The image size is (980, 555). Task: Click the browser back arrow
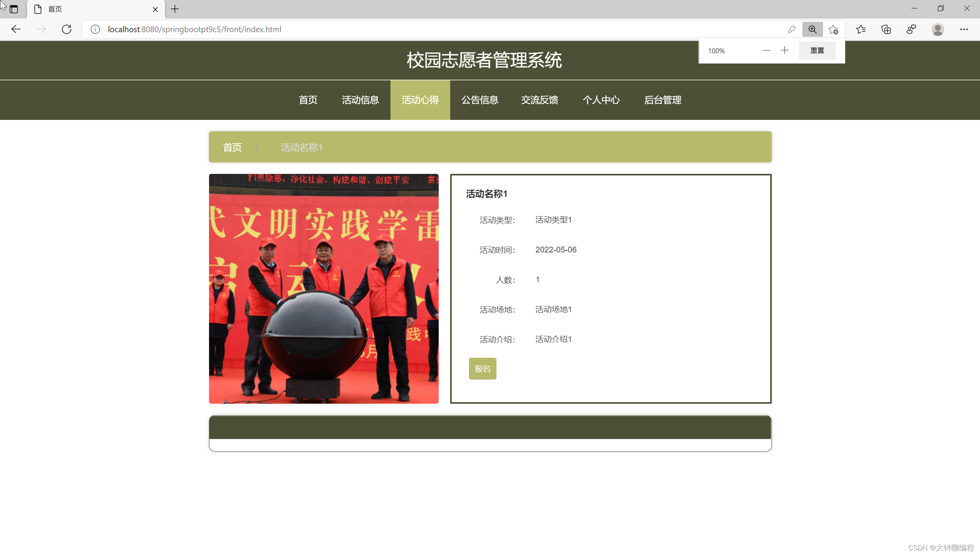(x=16, y=29)
